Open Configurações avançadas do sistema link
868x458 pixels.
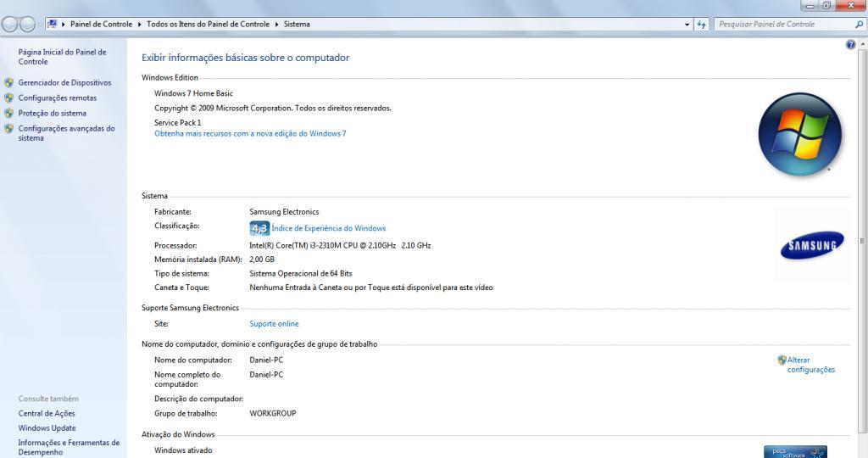click(x=66, y=133)
